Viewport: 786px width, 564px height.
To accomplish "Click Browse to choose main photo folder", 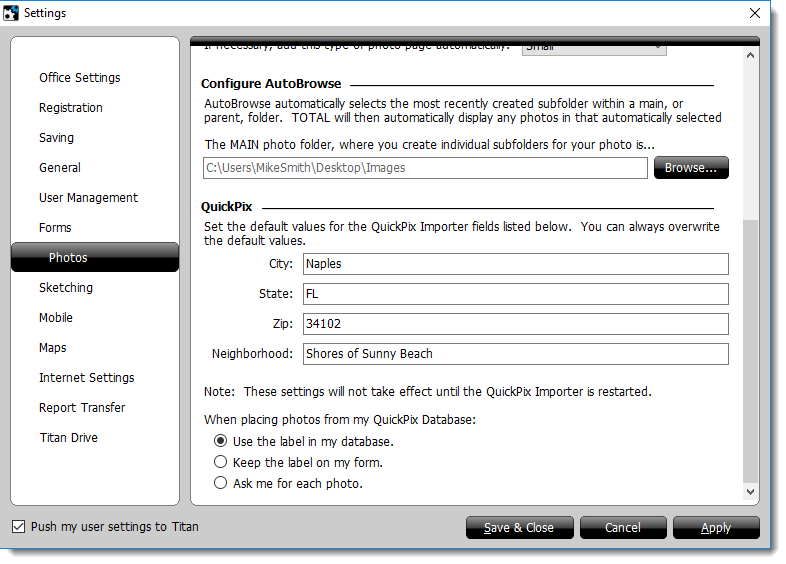I will click(x=691, y=168).
